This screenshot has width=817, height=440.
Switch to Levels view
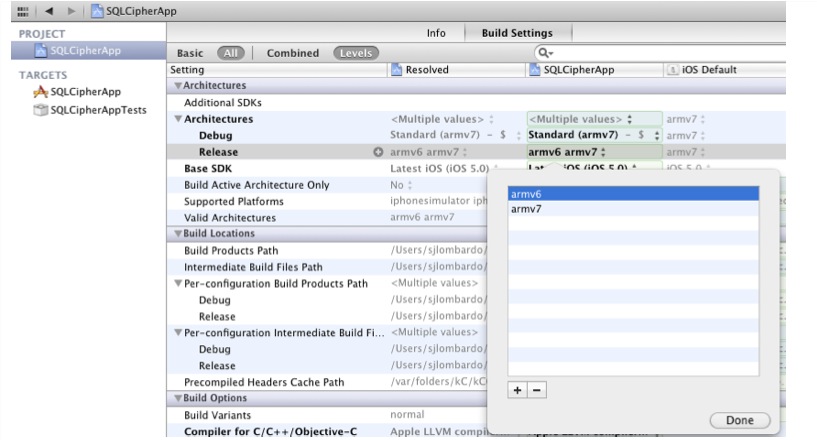(356, 53)
